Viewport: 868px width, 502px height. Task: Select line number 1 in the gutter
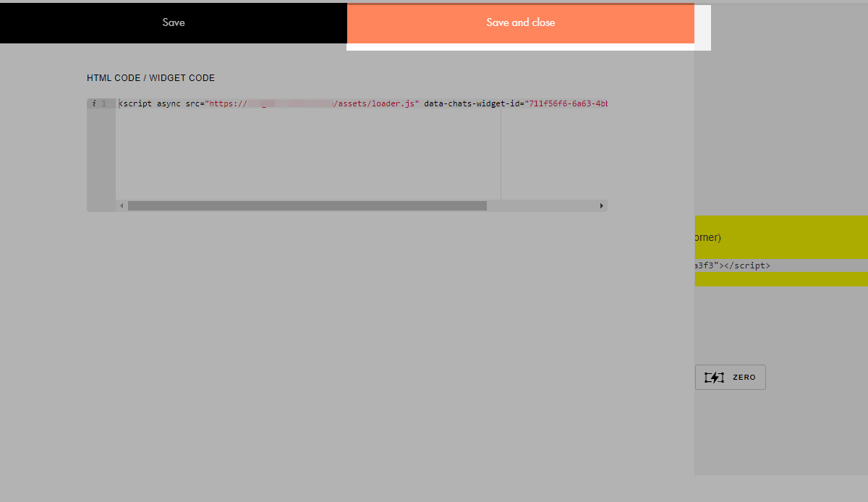pos(104,104)
